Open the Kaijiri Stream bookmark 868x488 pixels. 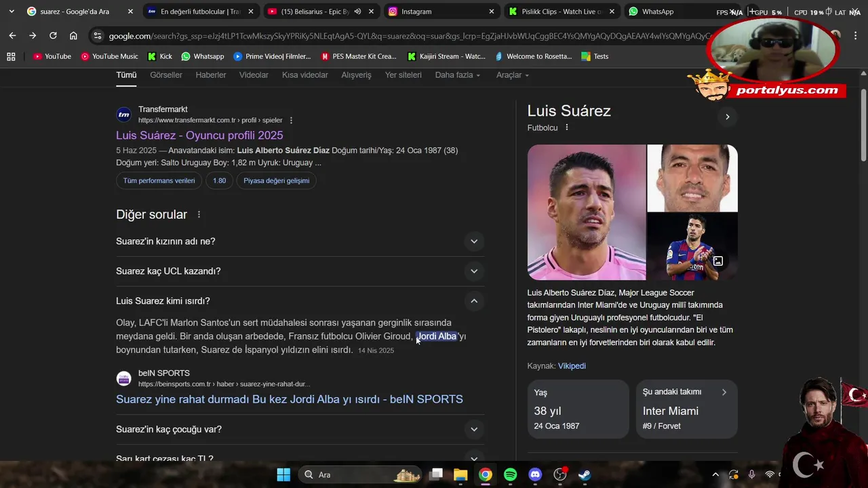tap(446, 56)
